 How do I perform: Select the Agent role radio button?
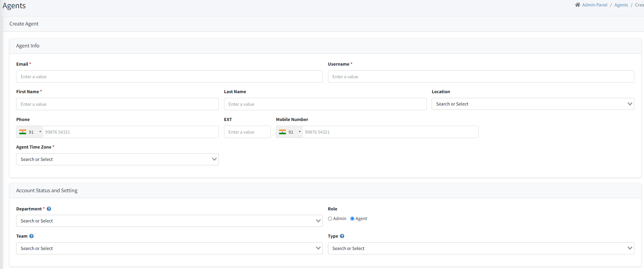pos(352,219)
